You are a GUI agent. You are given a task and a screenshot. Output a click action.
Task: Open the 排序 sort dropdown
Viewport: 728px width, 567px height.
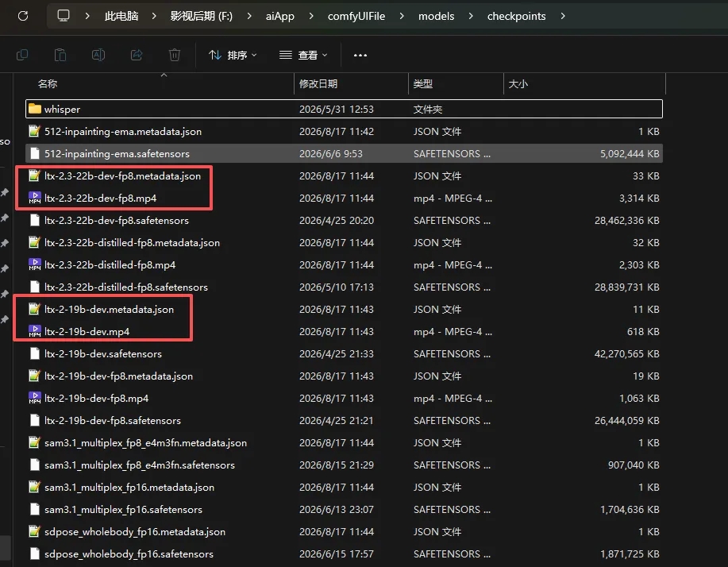click(233, 56)
